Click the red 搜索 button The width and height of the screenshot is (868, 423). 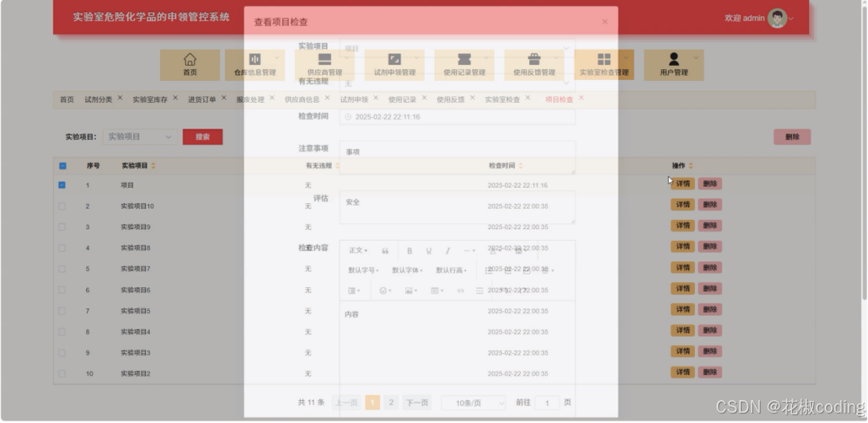tap(202, 137)
